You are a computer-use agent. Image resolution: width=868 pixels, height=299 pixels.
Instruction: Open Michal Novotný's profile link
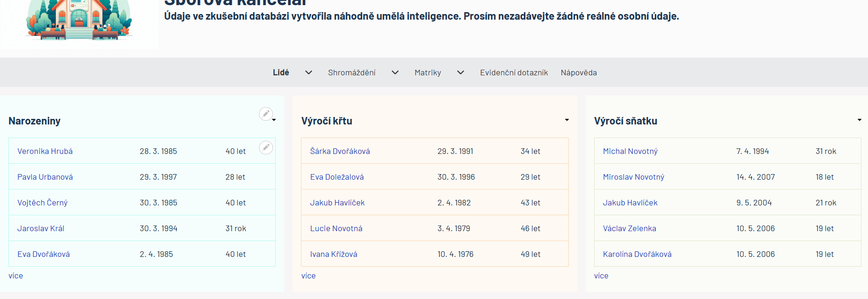point(630,151)
